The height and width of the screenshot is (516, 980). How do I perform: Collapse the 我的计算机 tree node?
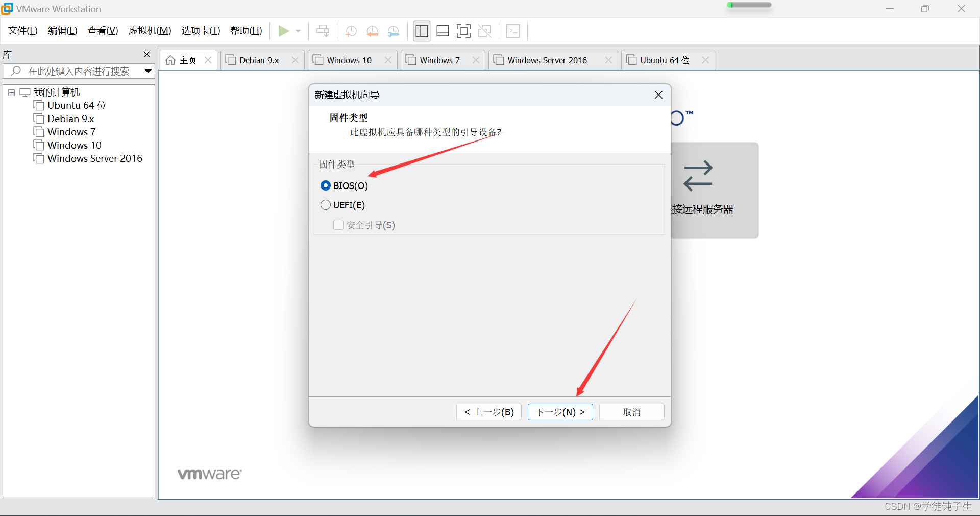click(x=11, y=92)
